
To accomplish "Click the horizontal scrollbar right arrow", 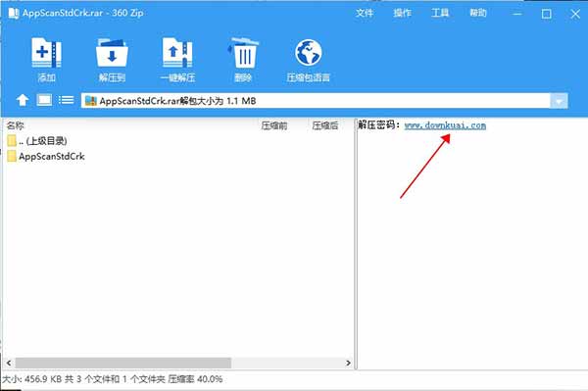I will tap(348, 363).
